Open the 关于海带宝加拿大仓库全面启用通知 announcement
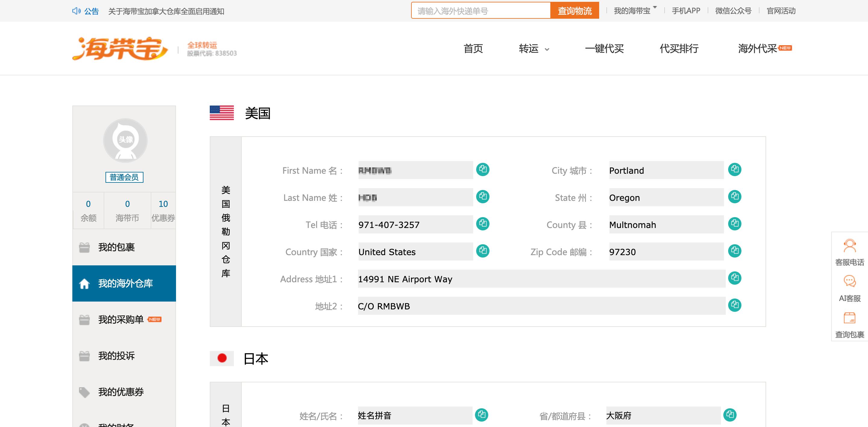Viewport: 868px width, 427px height. pyautogui.click(x=166, y=11)
